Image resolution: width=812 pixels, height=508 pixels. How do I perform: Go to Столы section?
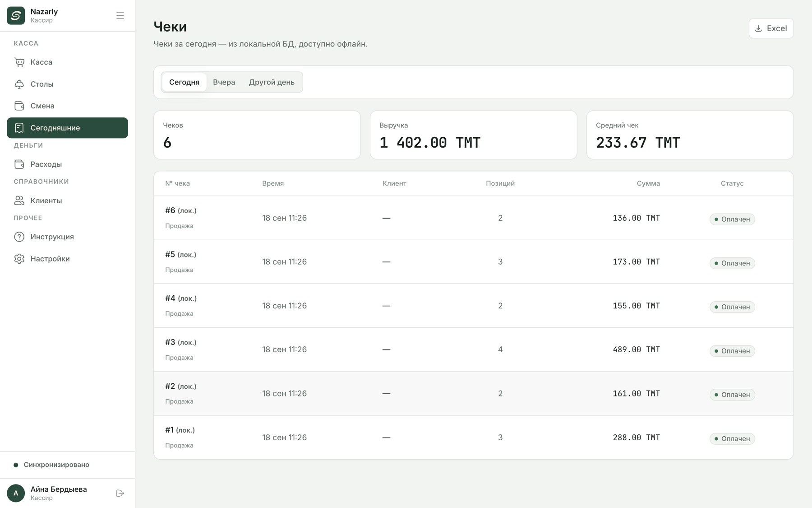[67, 84]
